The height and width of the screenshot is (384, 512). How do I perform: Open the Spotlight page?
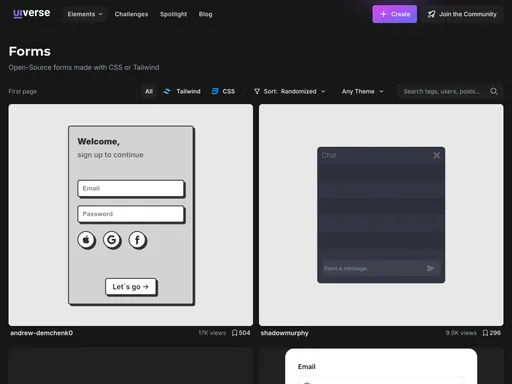[x=173, y=14]
